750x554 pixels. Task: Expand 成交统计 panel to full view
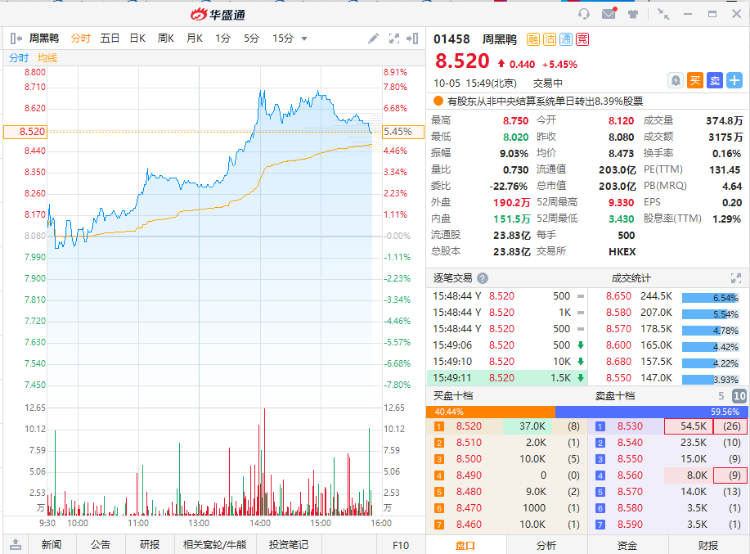point(736,278)
